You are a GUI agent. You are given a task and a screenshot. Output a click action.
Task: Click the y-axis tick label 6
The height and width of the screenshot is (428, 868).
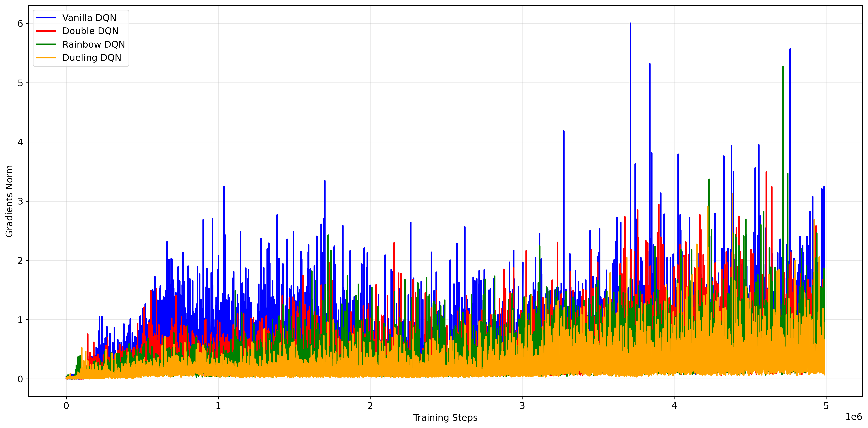(x=20, y=24)
